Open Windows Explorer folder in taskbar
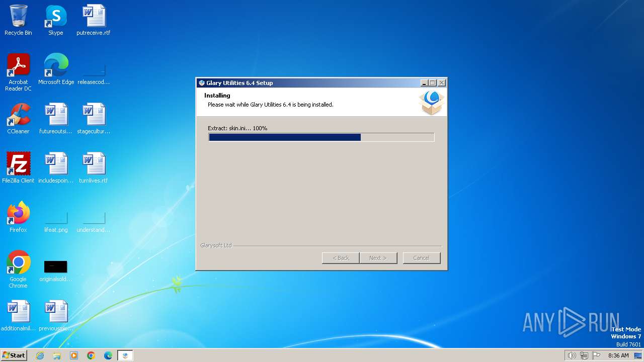 pyautogui.click(x=57, y=355)
